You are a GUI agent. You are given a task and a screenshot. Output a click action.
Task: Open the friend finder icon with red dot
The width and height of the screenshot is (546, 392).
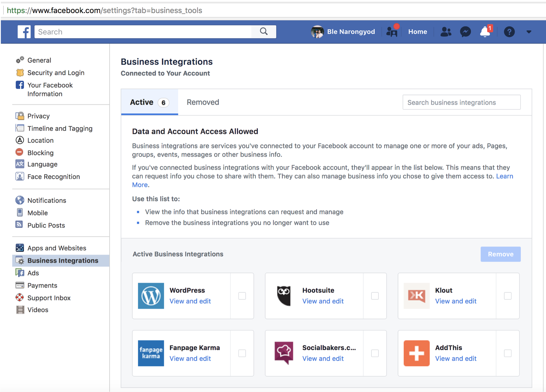coord(392,31)
